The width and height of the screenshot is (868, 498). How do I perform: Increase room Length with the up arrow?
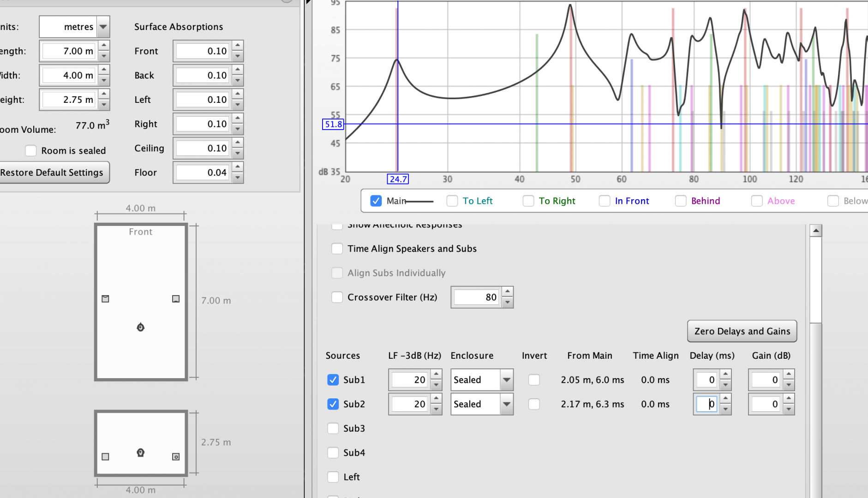click(104, 46)
